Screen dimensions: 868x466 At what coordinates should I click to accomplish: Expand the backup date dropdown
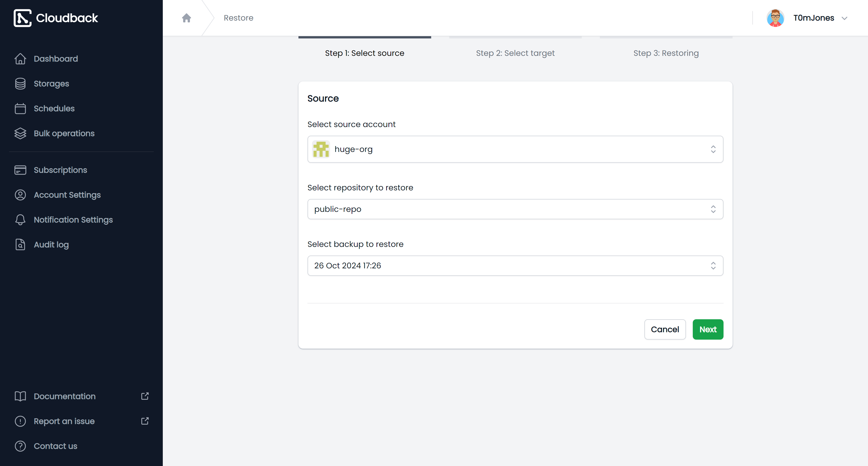pyautogui.click(x=515, y=266)
